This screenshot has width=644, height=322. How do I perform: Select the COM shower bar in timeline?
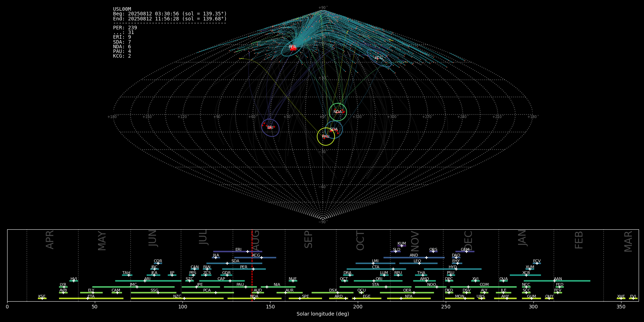click(483, 287)
